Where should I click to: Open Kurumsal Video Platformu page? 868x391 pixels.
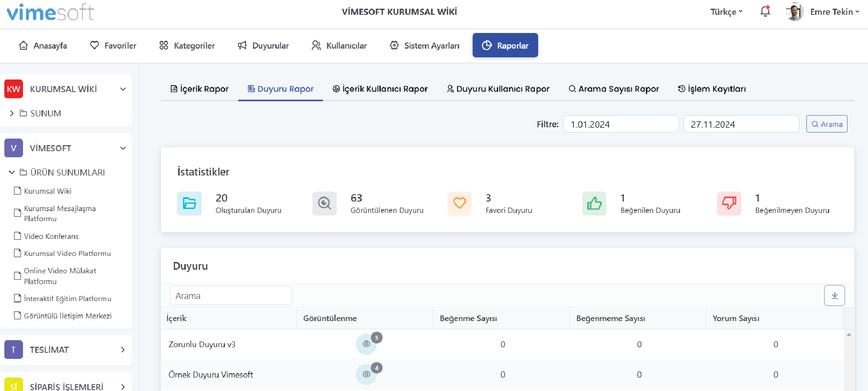pyautogui.click(x=67, y=253)
